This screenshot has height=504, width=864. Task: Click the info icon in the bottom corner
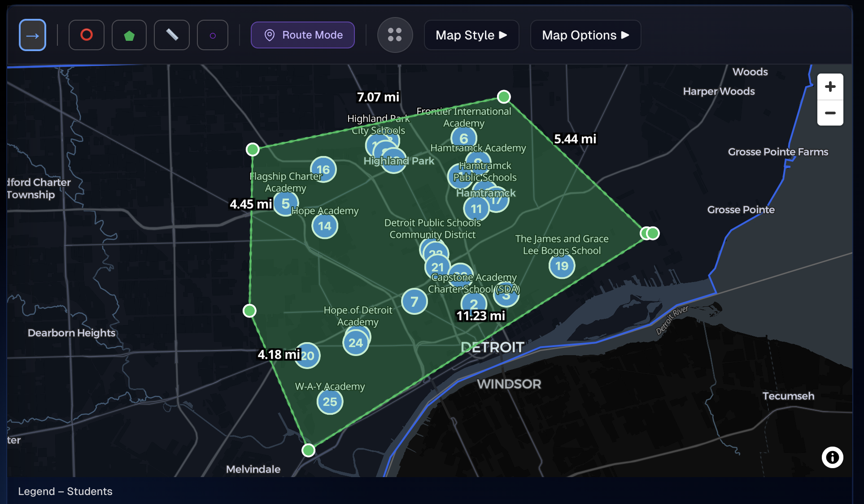coord(833,457)
